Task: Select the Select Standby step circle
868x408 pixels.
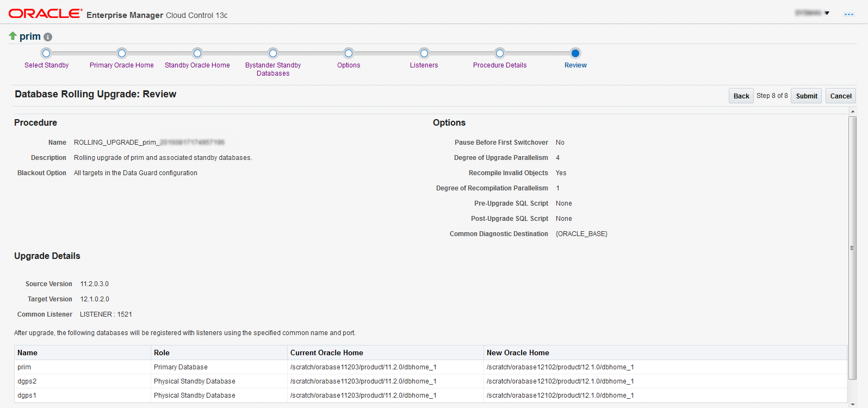Action: 46,53
